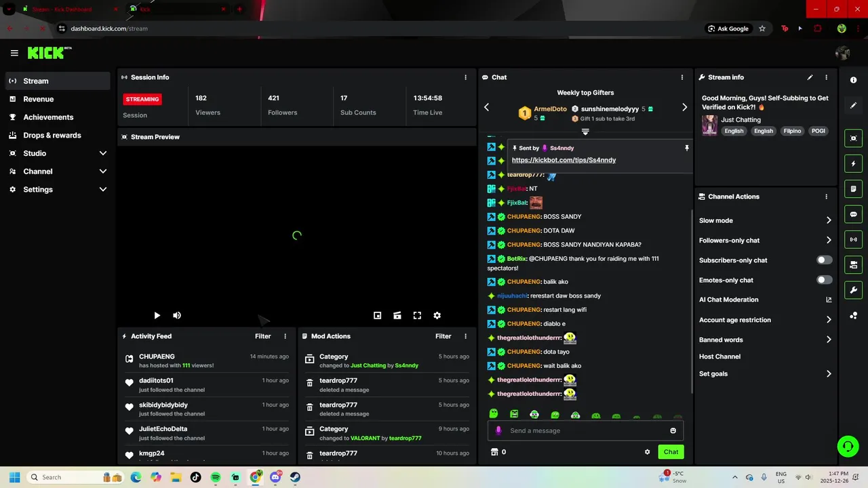Unpin the pinned chat message
This screenshot has height=488, width=868.
pos(686,148)
